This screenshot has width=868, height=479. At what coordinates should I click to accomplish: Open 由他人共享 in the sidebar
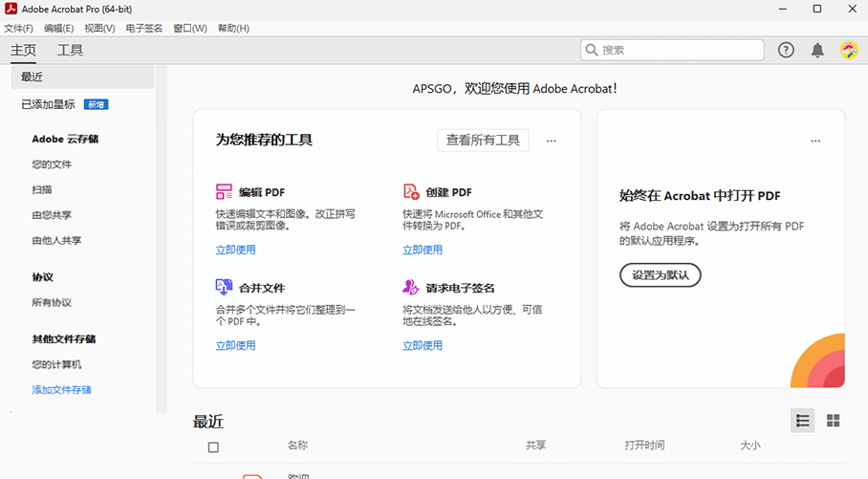(56, 240)
